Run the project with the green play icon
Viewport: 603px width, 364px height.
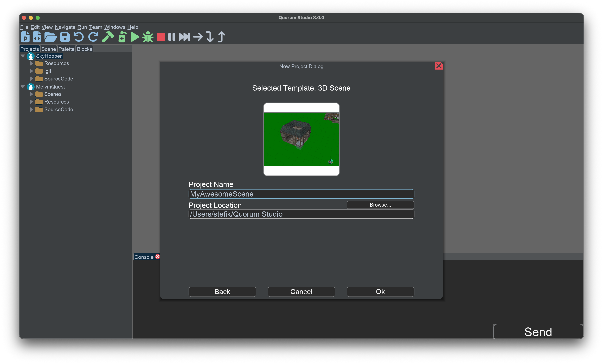tap(135, 37)
